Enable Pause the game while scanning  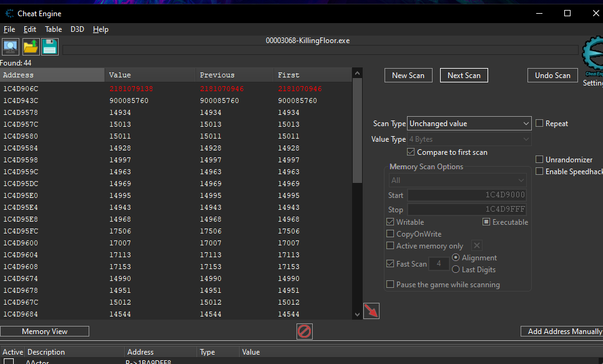[391, 285]
